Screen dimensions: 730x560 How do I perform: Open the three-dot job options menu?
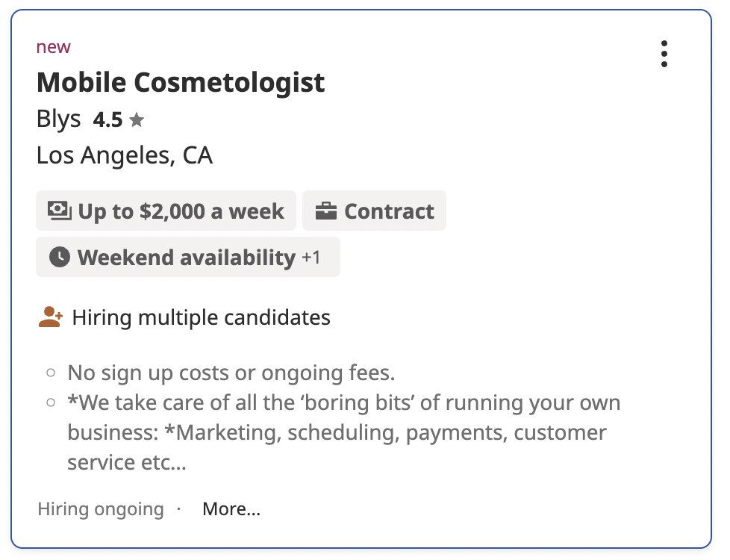pos(664,55)
